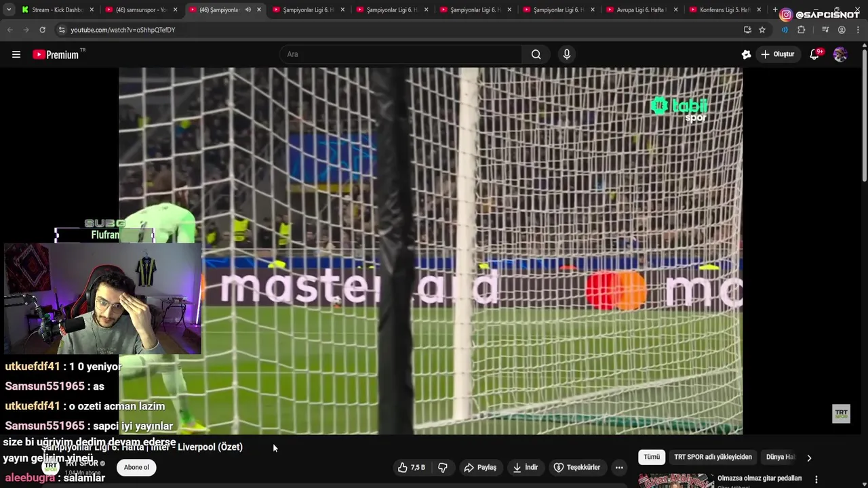Go forward in browser history
The width and height of the screenshot is (868, 488).
[26, 30]
